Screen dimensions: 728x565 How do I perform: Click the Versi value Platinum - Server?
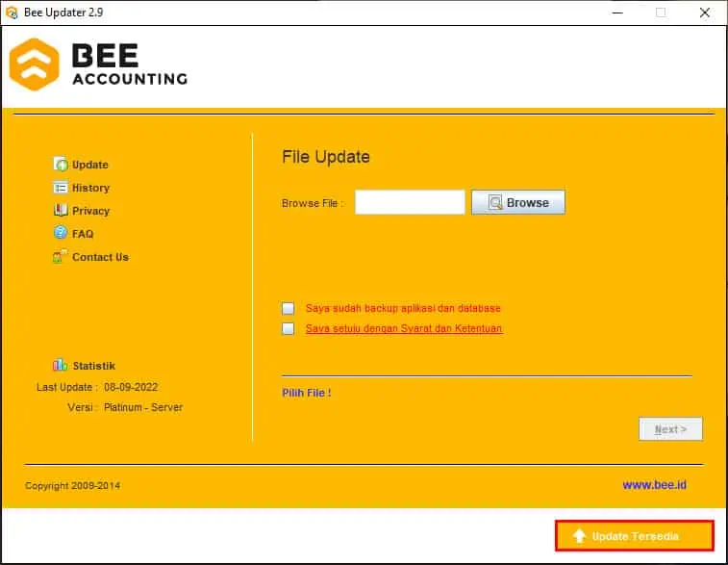[x=143, y=407]
